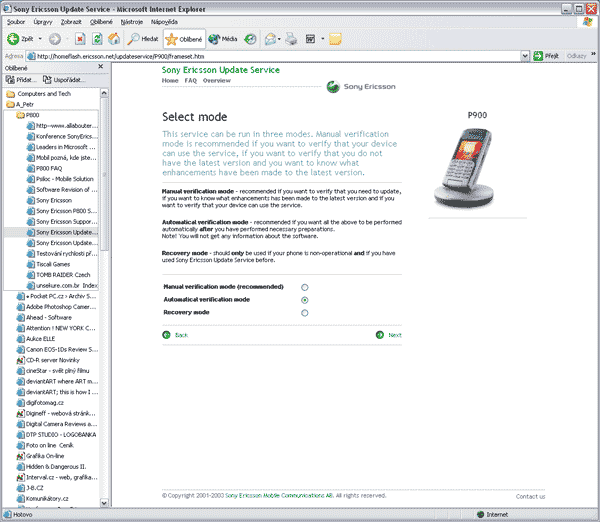Open the Nápověda menu

tap(164, 22)
